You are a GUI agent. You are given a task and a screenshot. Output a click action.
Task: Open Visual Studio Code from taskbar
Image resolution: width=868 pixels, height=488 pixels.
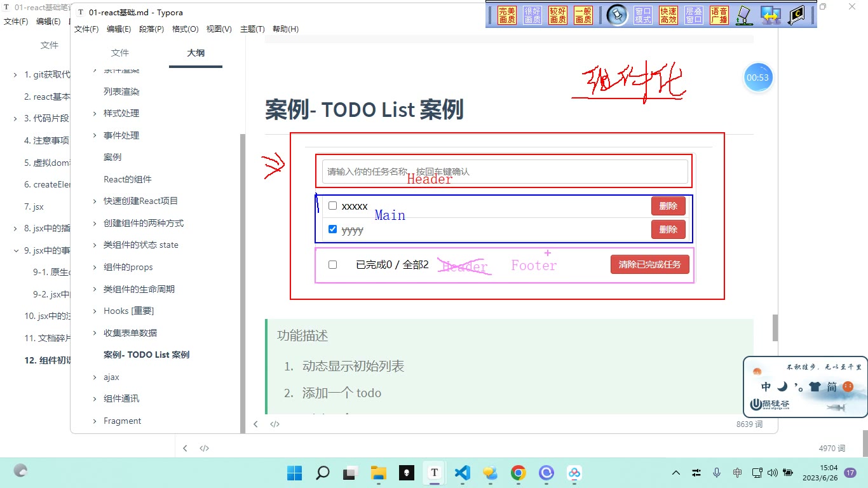[462, 473]
